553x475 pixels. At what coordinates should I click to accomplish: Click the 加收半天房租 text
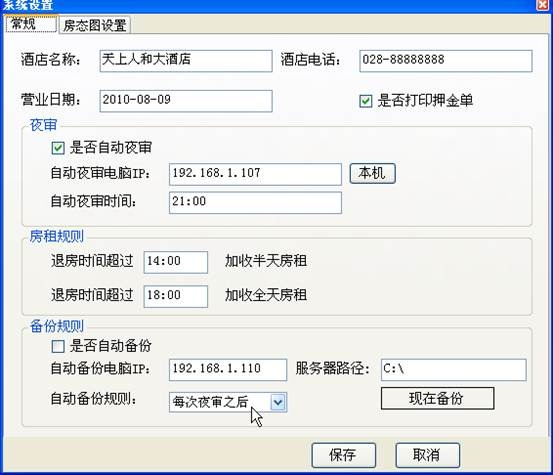click(x=266, y=261)
